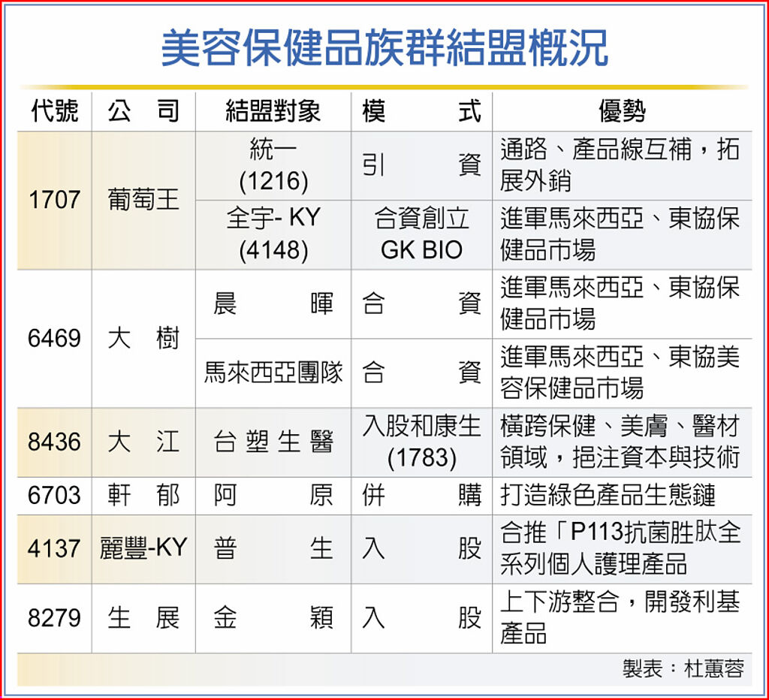Click the 馬來西亞團隊 partner cell

tap(273, 373)
